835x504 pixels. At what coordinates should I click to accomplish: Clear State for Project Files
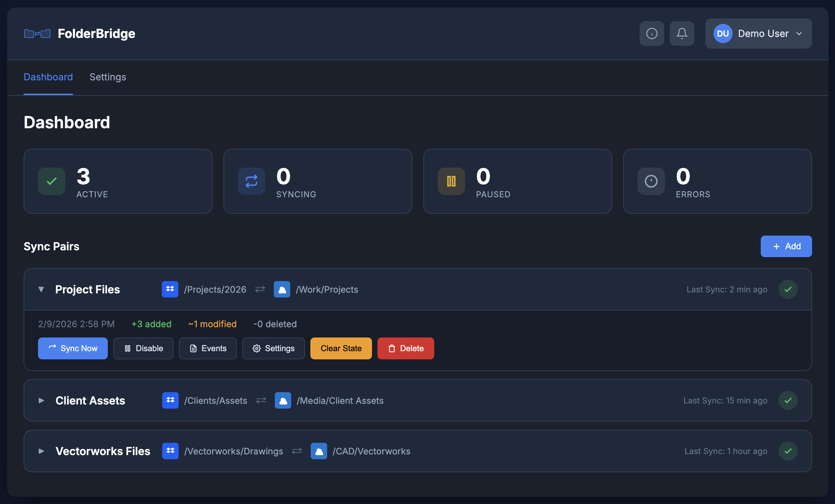click(341, 348)
